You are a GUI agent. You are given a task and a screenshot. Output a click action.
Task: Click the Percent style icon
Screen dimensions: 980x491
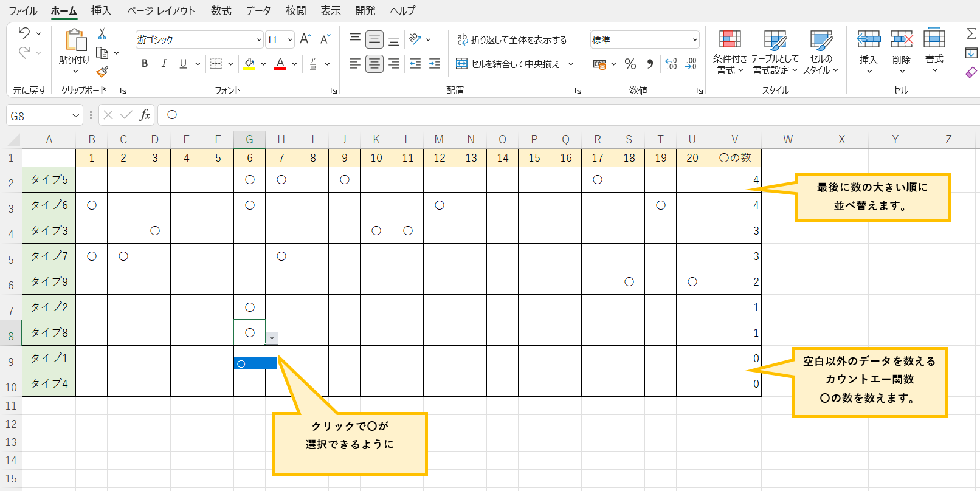click(x=630, y=64)
